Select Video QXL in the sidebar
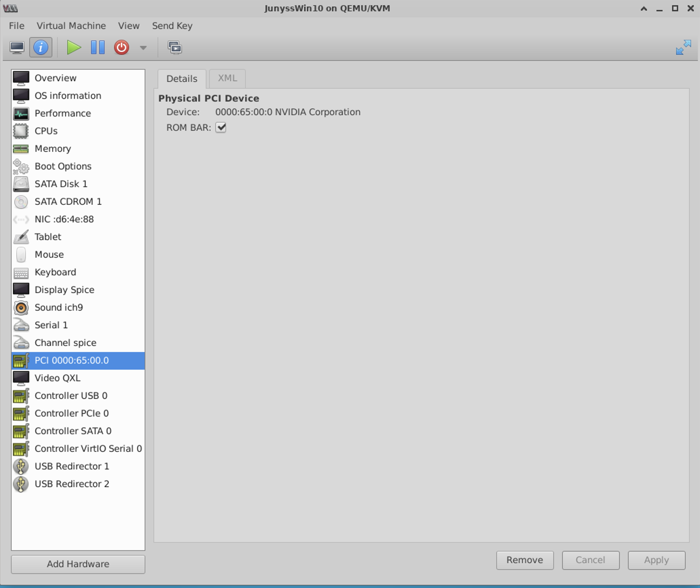Screen dimensions: 700x588 point(57,378)
